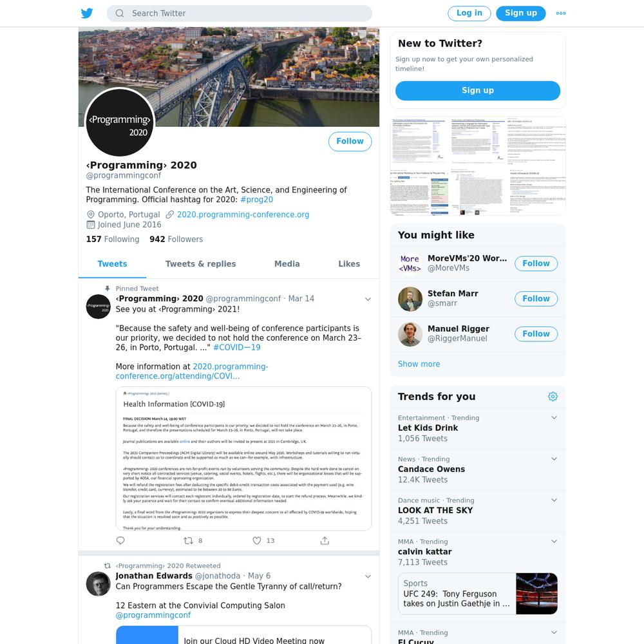This screenshot has width=644, height=644.
Task: Switch to the Media tab
Action: point(287,264)
